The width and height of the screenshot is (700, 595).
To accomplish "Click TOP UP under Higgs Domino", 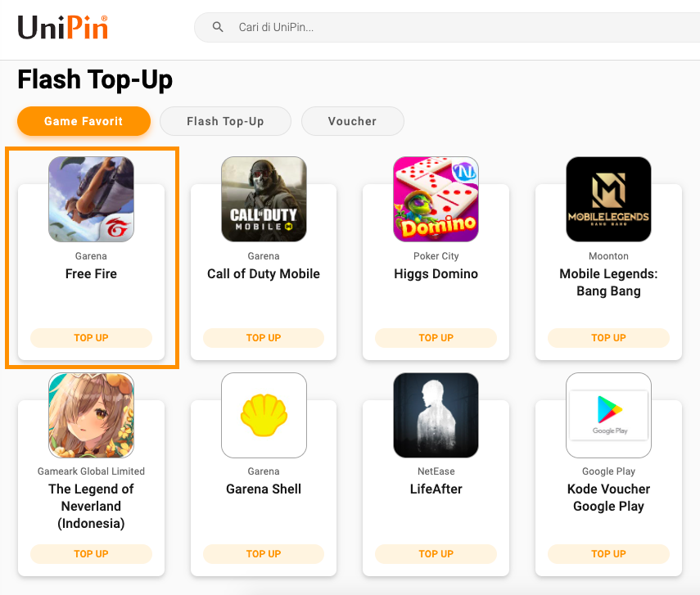I will (x=436, y=338).
